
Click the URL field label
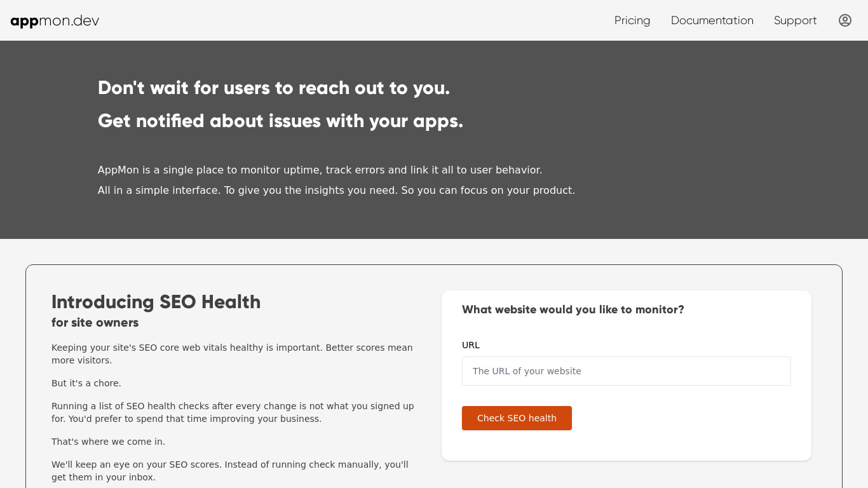click(x=471, y=345)
